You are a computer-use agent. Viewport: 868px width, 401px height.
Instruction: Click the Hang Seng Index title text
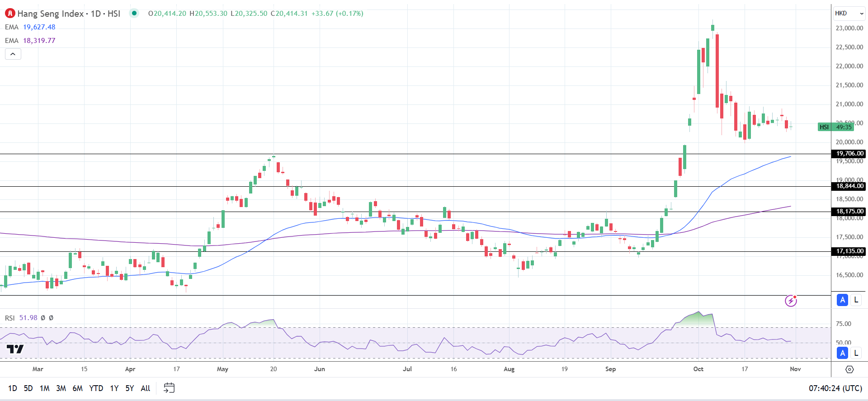(x=50, y=14)
